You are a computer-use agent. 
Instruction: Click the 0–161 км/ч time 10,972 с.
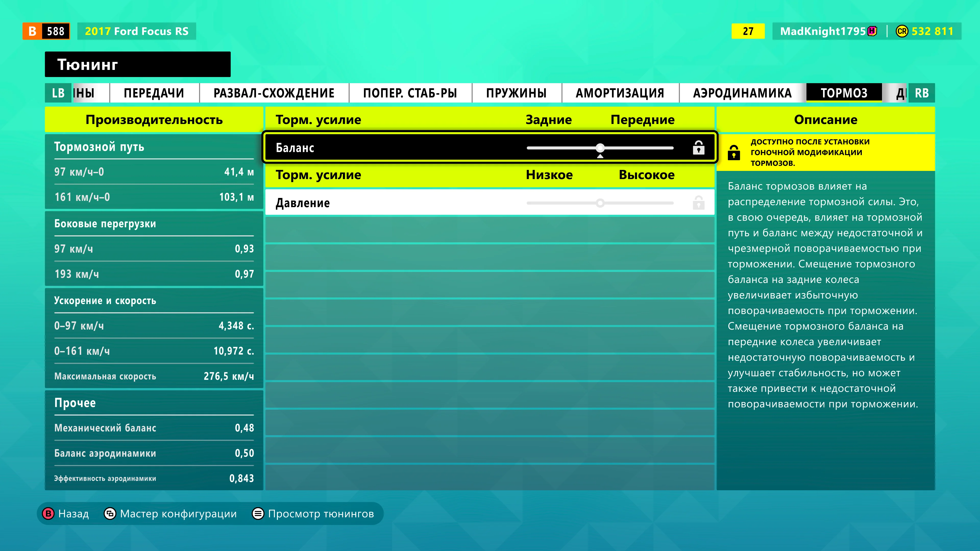[x=234, y=350]
